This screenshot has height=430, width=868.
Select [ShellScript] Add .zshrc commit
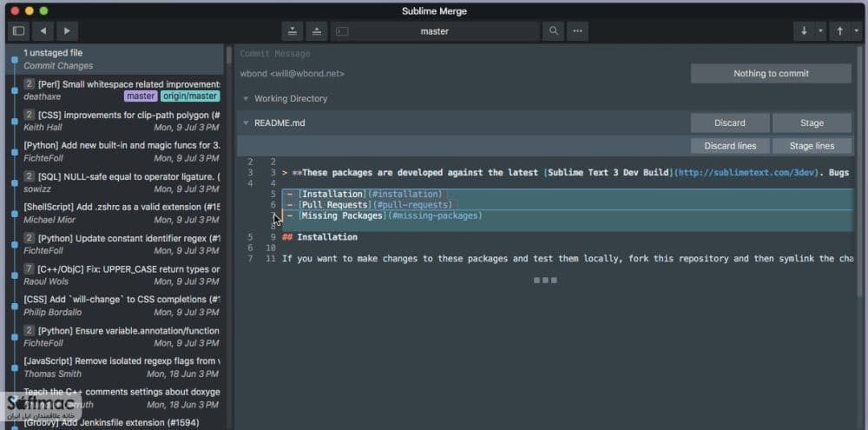coord(115,213)
